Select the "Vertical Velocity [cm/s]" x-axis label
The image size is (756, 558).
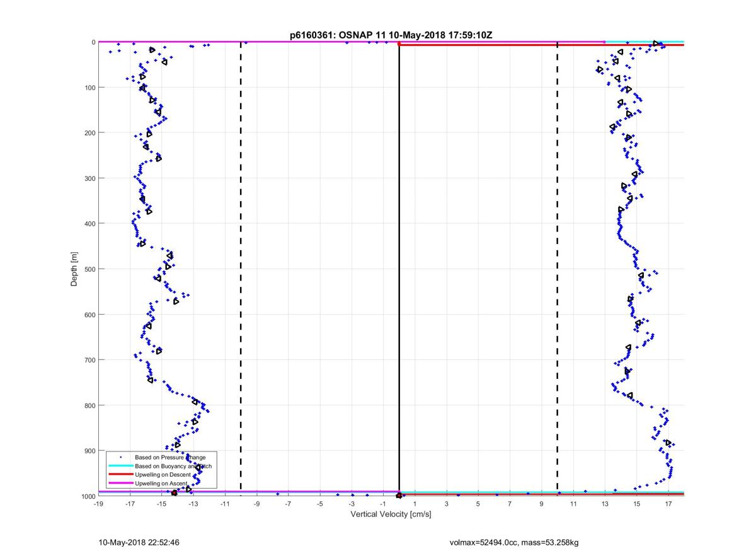391,514
